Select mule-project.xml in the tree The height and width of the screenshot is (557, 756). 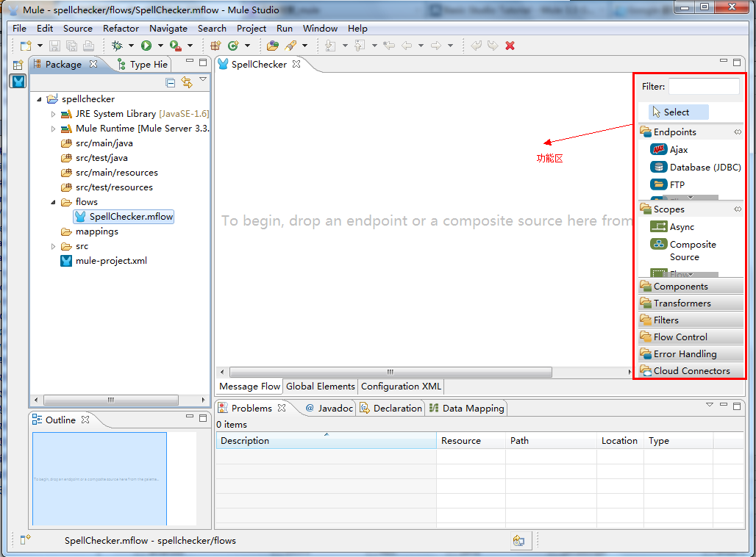click(x=104, y=261)
